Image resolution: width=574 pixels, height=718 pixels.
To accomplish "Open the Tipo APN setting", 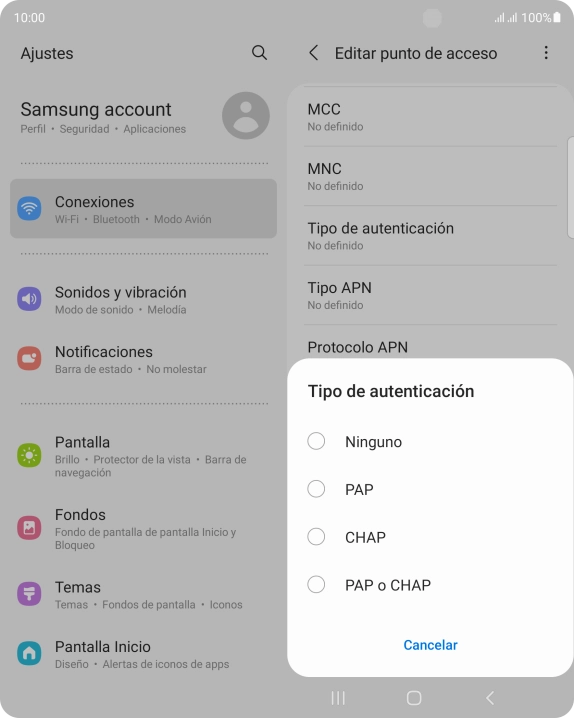I will click(430, 295).
